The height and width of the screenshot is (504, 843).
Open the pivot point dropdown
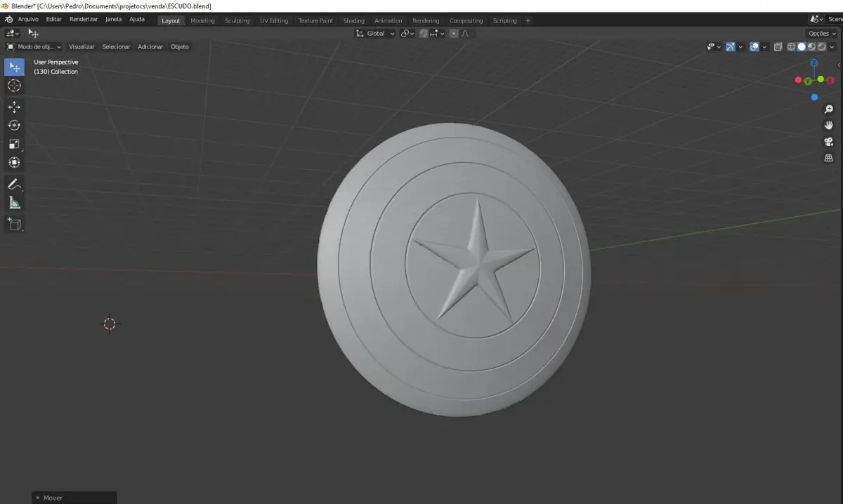(x=407, y=33)
